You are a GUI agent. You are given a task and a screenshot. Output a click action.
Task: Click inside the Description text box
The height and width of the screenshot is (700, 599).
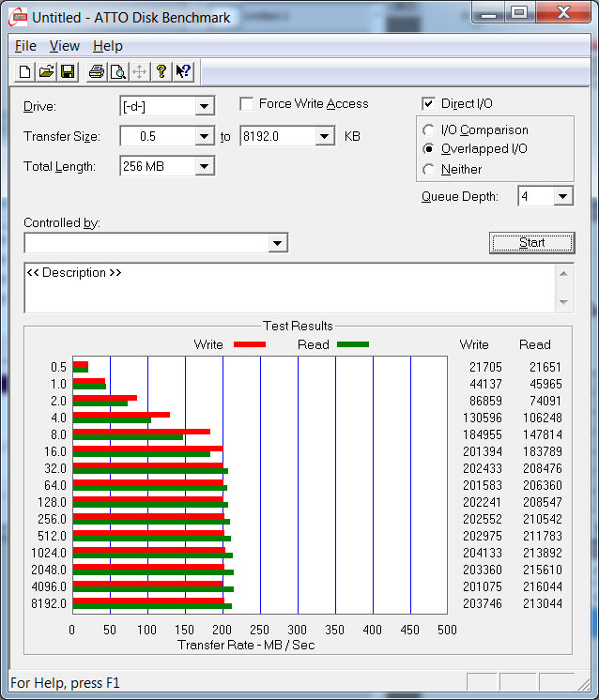(x=289, y=288)
